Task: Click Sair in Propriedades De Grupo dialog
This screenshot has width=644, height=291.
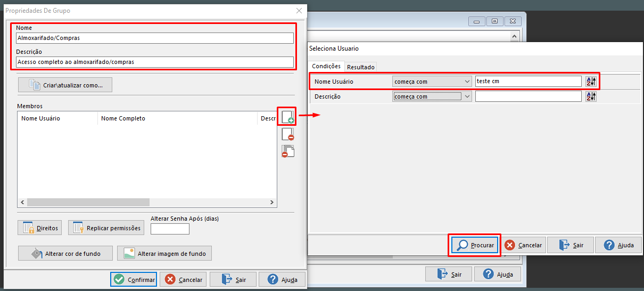Action: tap(233, 279)
